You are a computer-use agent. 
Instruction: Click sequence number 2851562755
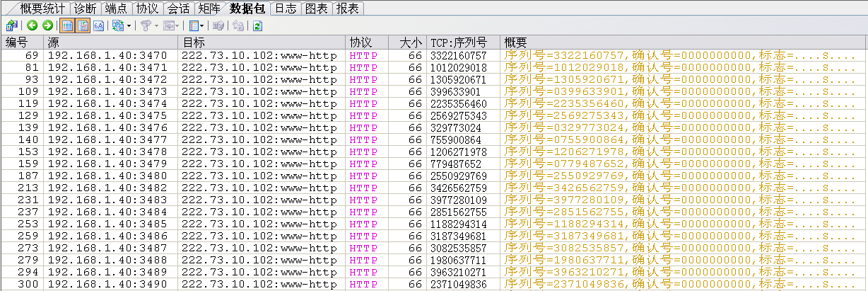[459, 212]
